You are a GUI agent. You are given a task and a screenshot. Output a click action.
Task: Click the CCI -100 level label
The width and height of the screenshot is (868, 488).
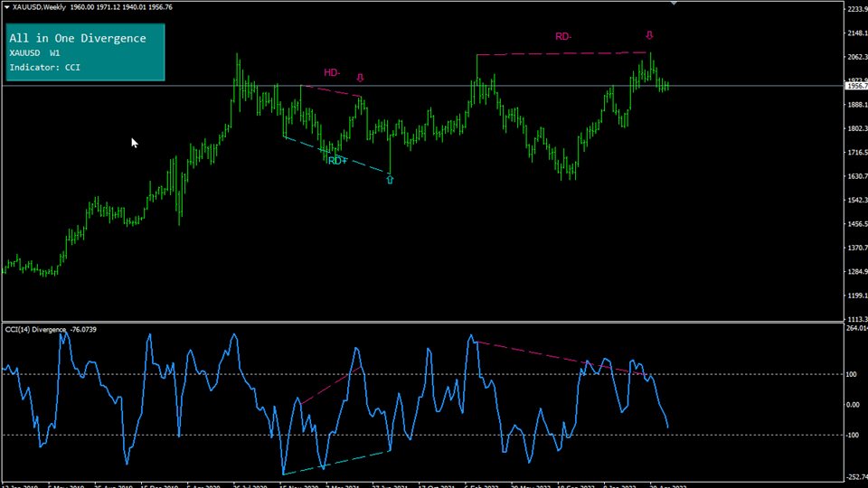tap(853, 436)
